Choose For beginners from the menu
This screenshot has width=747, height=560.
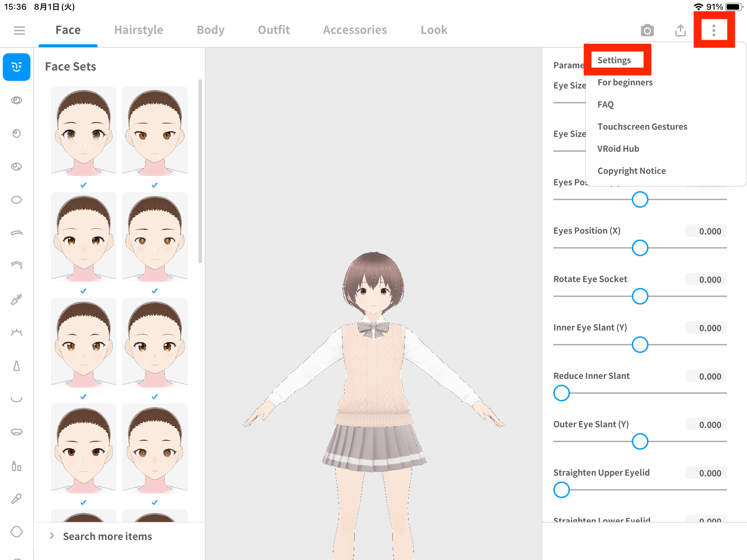625,82
